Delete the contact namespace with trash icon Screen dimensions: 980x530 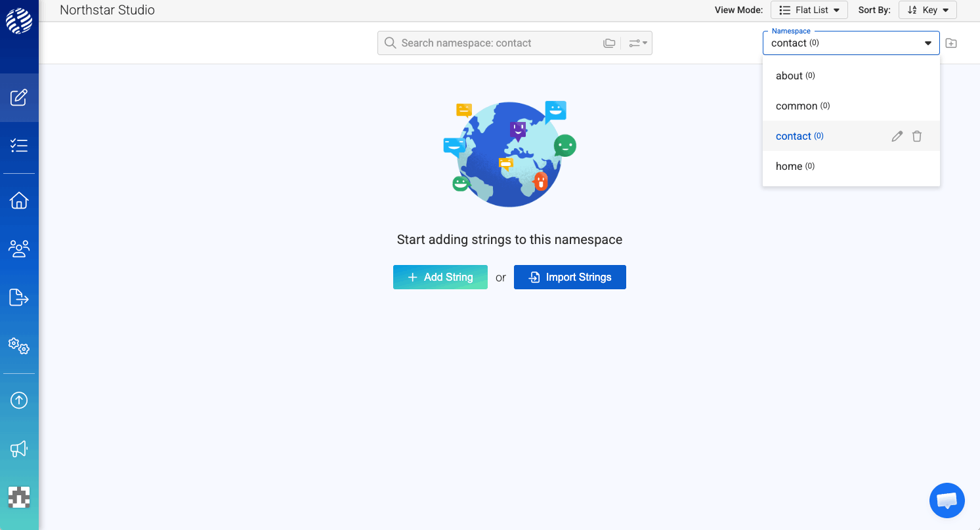pyautogui.click(x=917, y=136)
